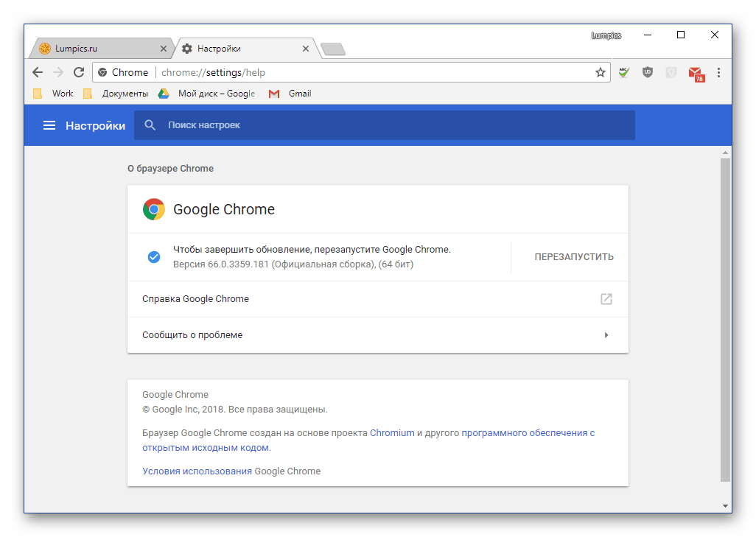
Task: Expand the Сообщить о проблеме arrow
Action: 606,335
